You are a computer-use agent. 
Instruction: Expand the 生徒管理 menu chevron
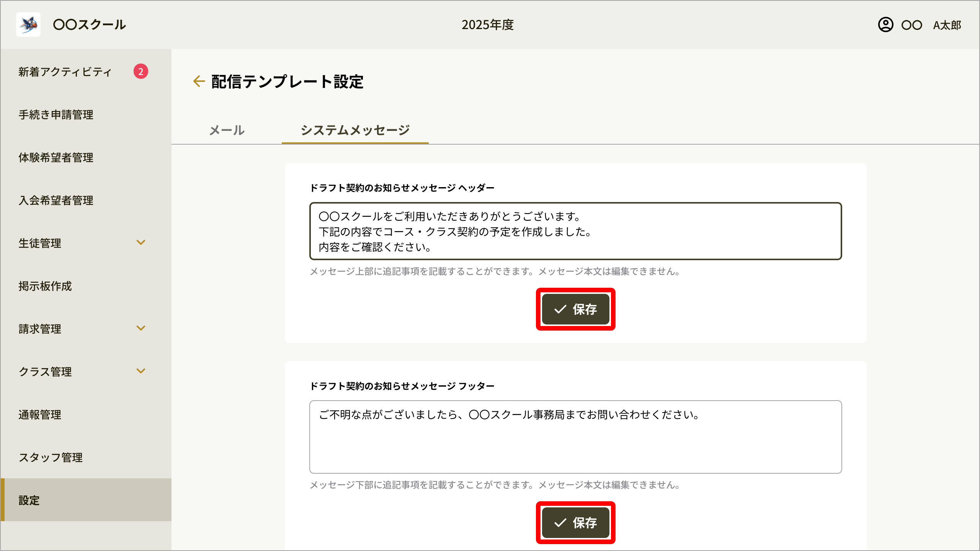(x=141, y=243)
